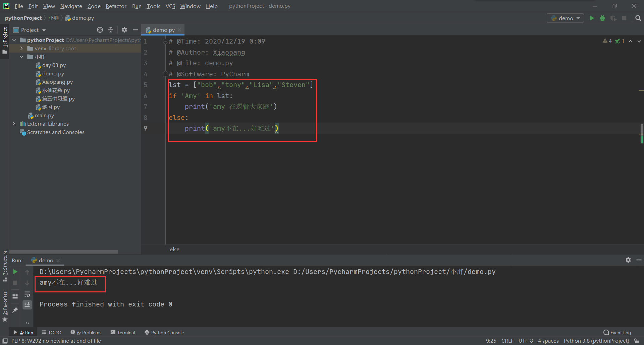Open the line separator CRLF selector
644x345 pixels.
(x=507, y=341)
